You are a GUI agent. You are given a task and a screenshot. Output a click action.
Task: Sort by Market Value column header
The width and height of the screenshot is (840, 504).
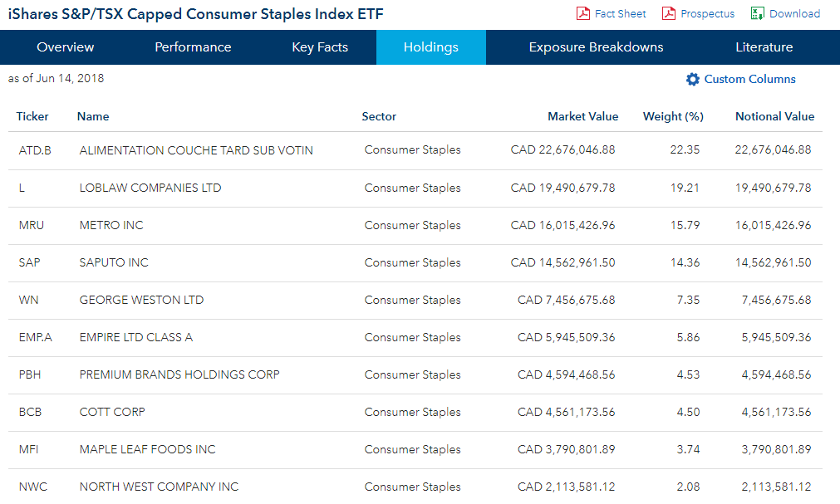pos(582,116)
